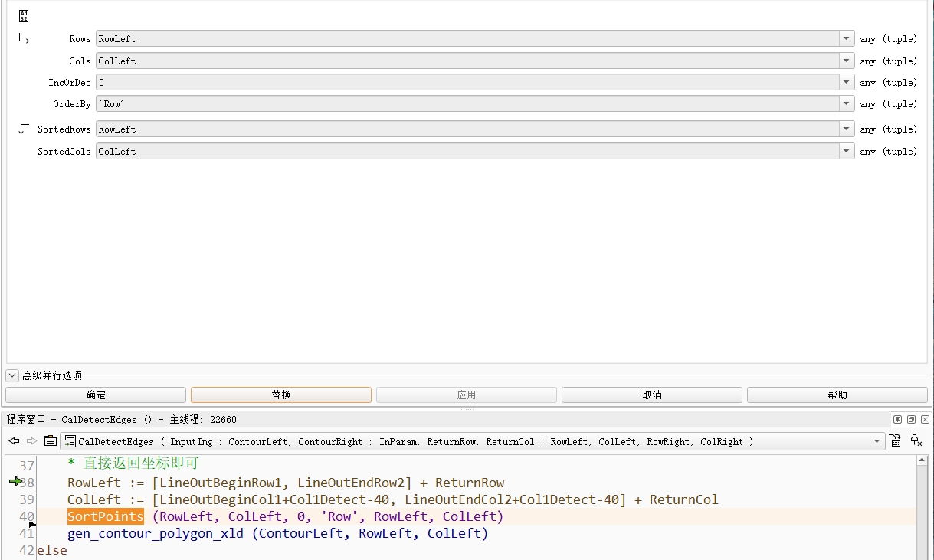Image resolution: width=934 pixels, height=560 pixels.
Task: Click the SortedCols input field
Action: coord(467,152)
